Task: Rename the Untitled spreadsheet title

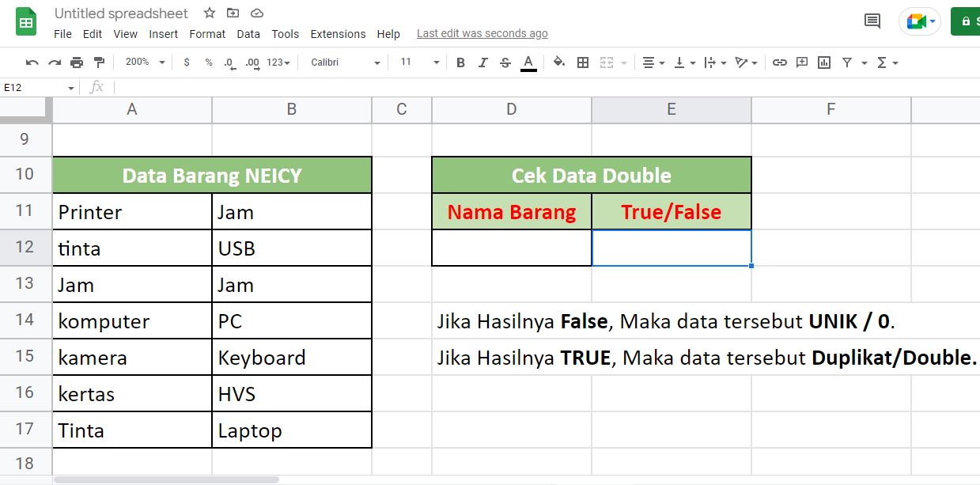Action: pyautogui.click(x=121, y=13)
